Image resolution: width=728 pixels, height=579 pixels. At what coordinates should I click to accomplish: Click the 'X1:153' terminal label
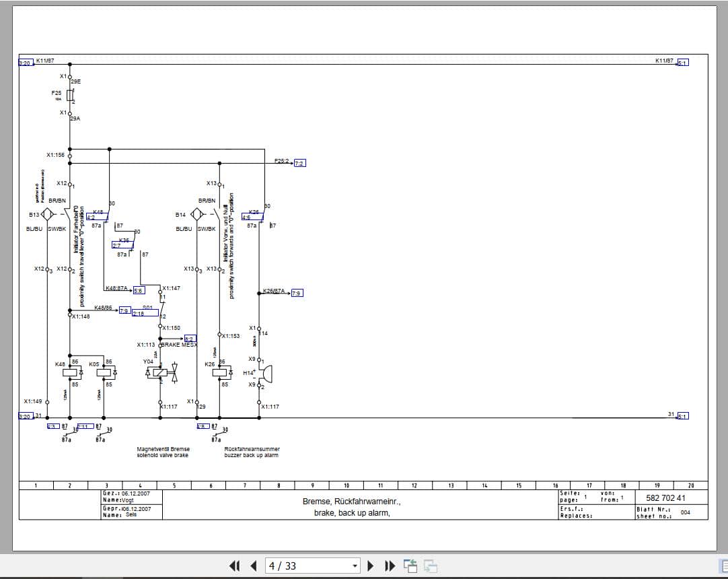point(231,336)
